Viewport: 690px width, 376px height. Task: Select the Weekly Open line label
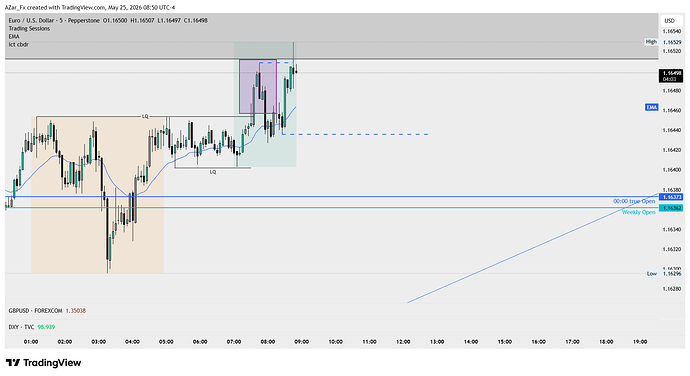pos(639,212)
